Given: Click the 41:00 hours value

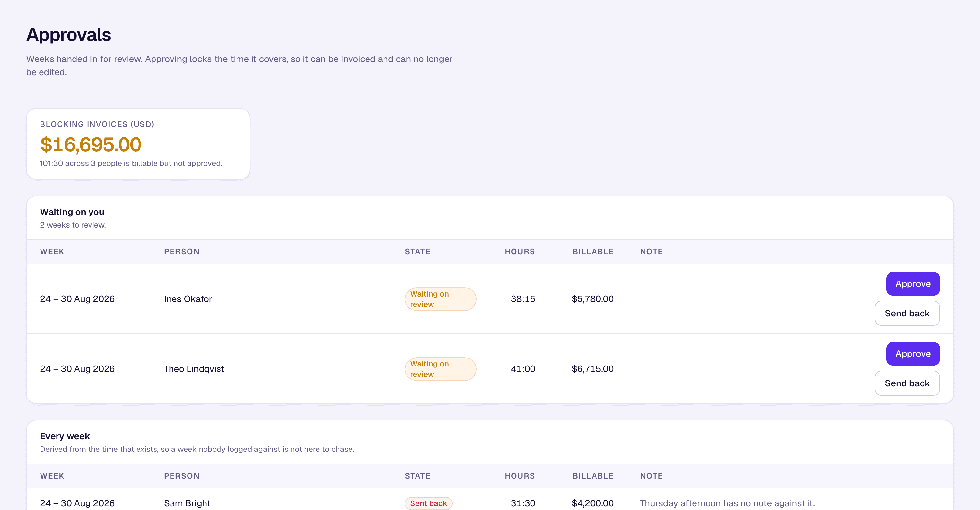Looking at the screenshot, I should point(523,369).
